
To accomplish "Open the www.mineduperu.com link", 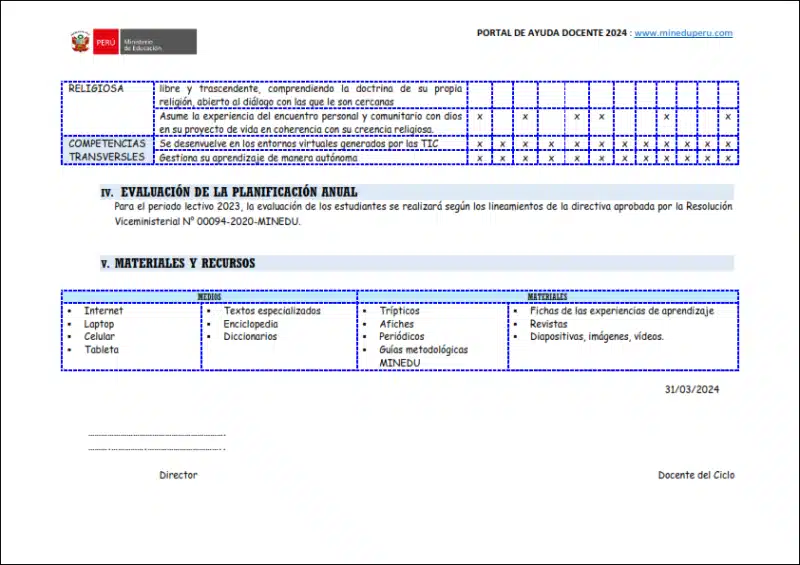I will click(x=683, y=33).
